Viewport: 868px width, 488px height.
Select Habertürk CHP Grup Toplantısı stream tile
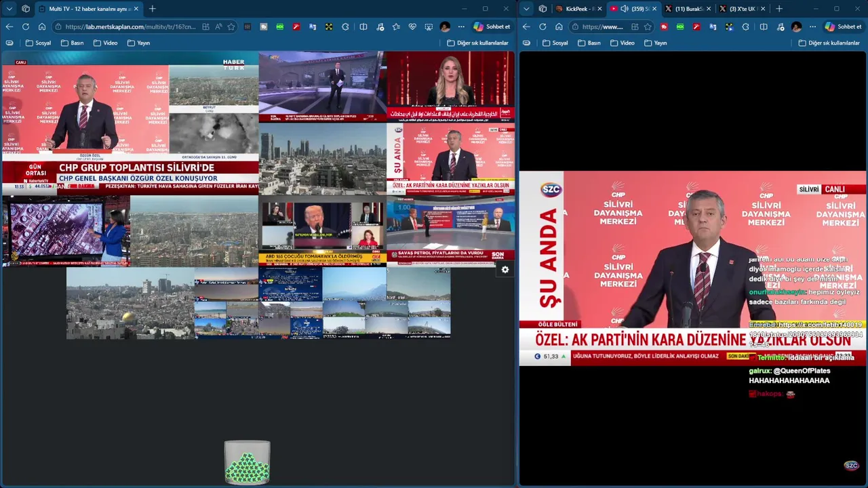[130, 123]
